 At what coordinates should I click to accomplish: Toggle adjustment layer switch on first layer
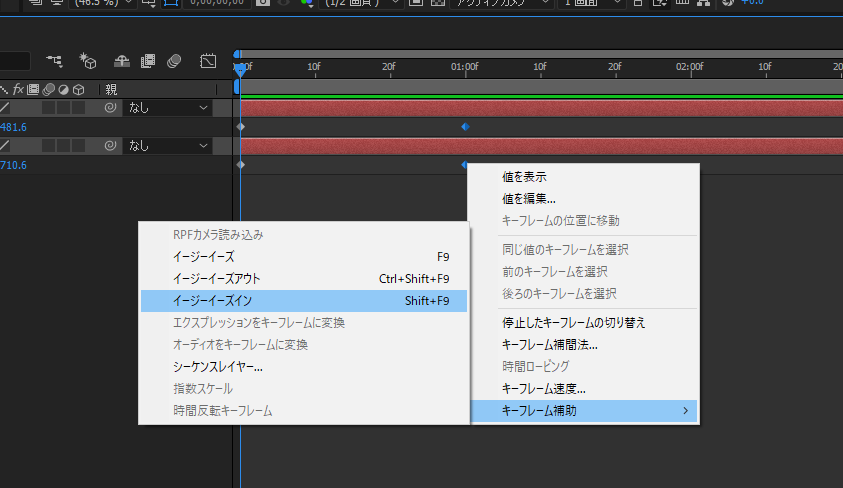pos(63,107)
